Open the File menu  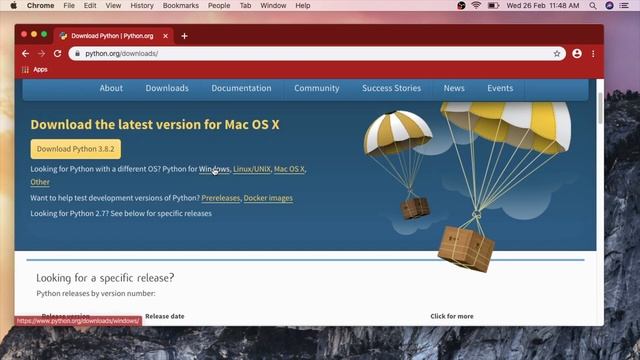point(69,5)
